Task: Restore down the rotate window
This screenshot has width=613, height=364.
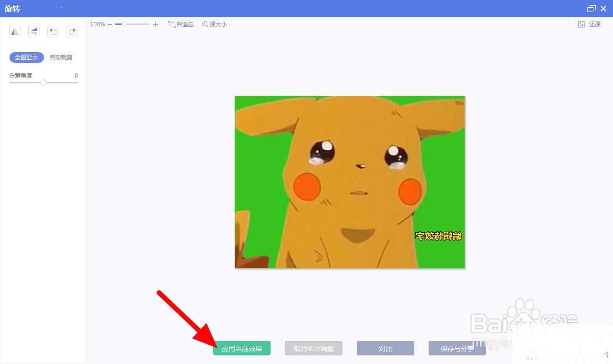Action: (x=591, y=9)
